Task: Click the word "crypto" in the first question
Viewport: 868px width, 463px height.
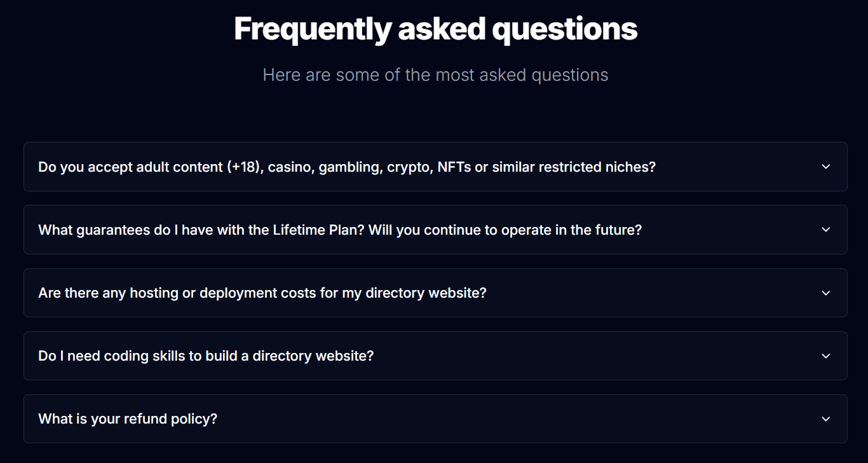Action: click(x=408, y=167)
